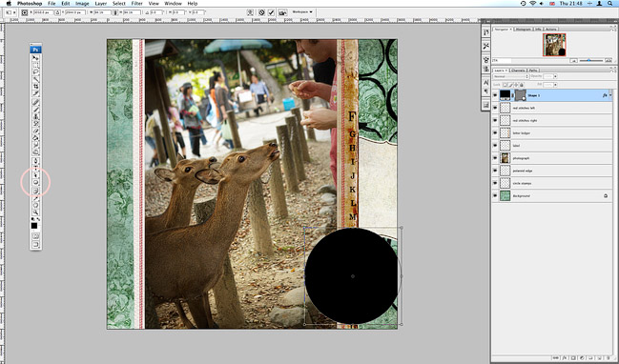The image size is (619, 364).
Task: Select the Notes tool
Action: (35, 192)
